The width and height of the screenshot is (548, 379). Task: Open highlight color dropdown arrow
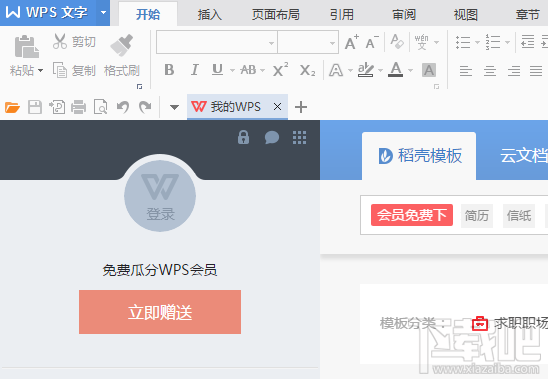pos(380,71)
